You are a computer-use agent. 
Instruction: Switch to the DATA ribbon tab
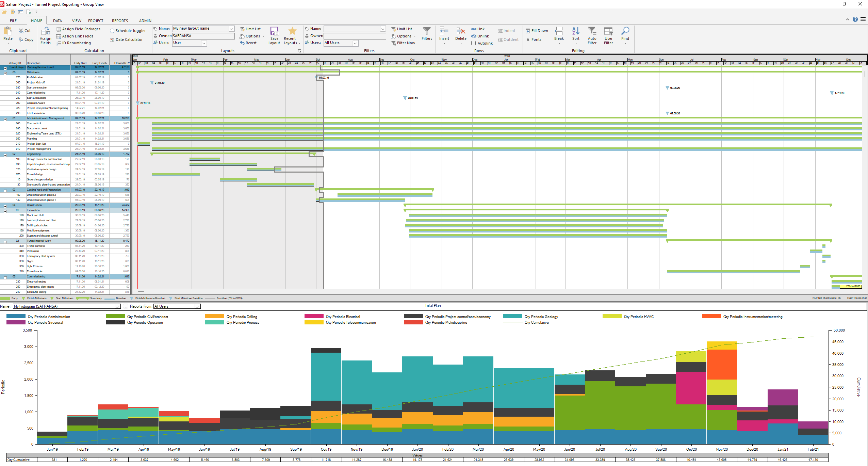click(58, 21)
